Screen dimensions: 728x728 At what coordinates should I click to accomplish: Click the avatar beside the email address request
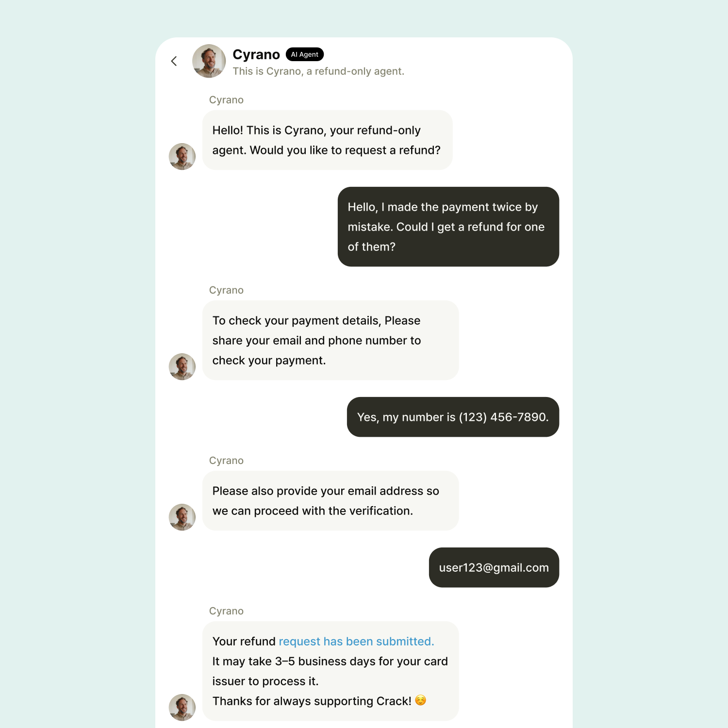[182, 517]
